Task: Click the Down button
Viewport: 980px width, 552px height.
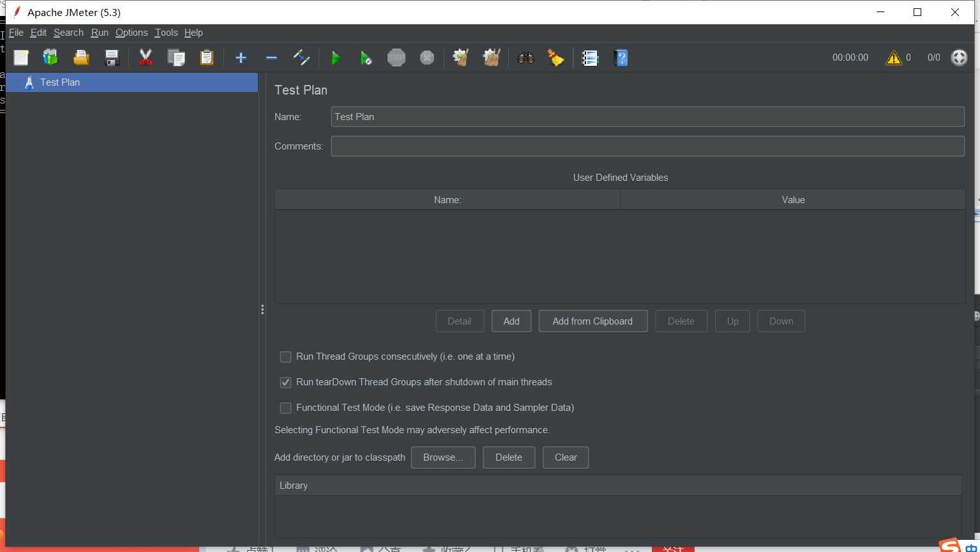Action: pyautogui.click(x=781, y=321)
